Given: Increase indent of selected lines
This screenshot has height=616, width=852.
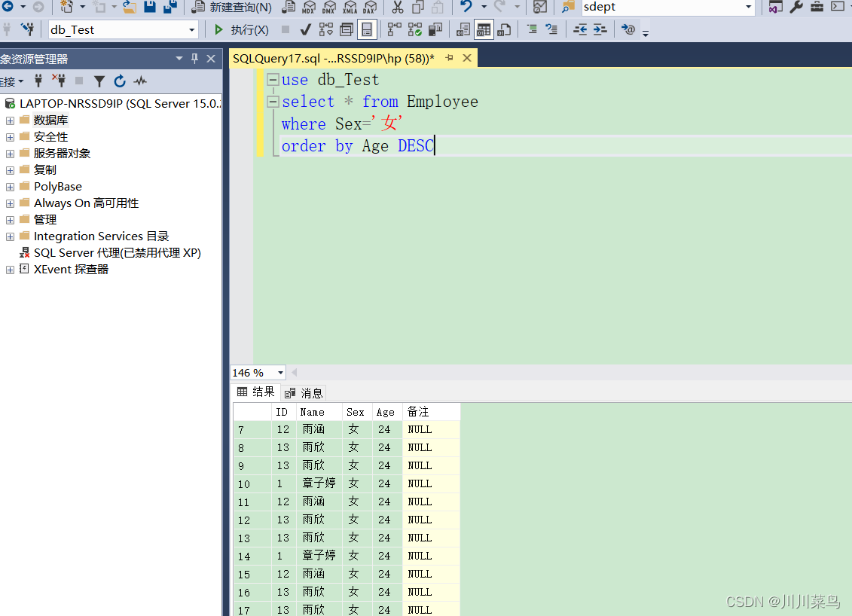Looking at the screenshot, I should click(600, 29).
